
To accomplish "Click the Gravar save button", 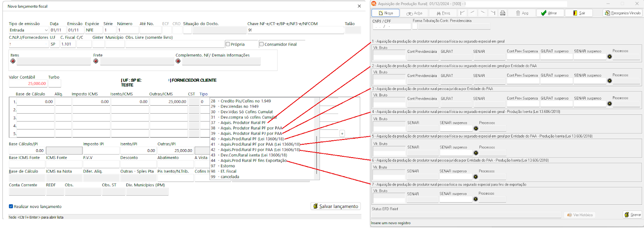I will pyautogui.click(x=632, y=214).
